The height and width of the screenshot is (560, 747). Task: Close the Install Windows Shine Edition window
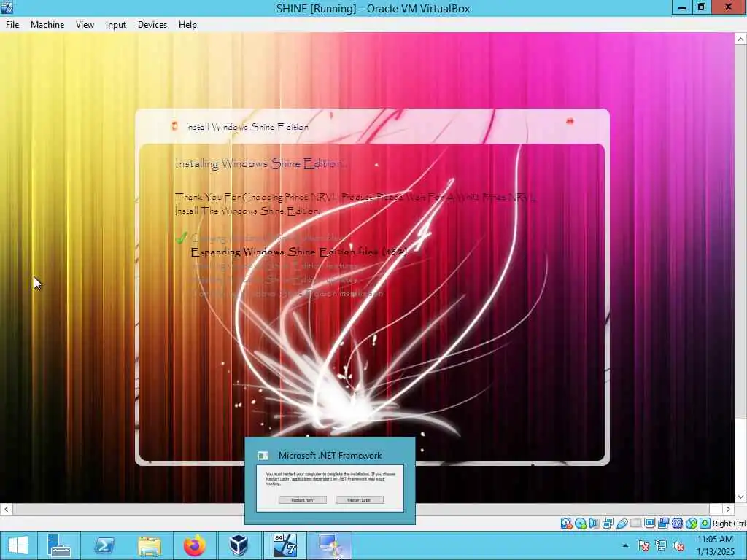point(570,122)
